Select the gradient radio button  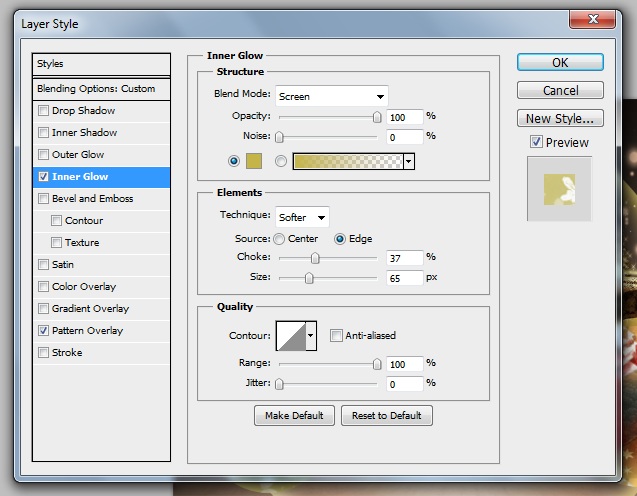[280, 161]
